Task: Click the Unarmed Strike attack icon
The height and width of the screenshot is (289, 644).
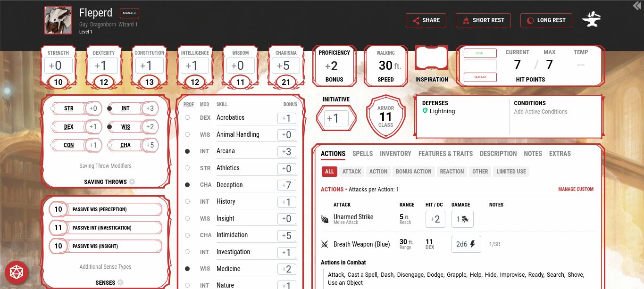Action: pos(325,219)
